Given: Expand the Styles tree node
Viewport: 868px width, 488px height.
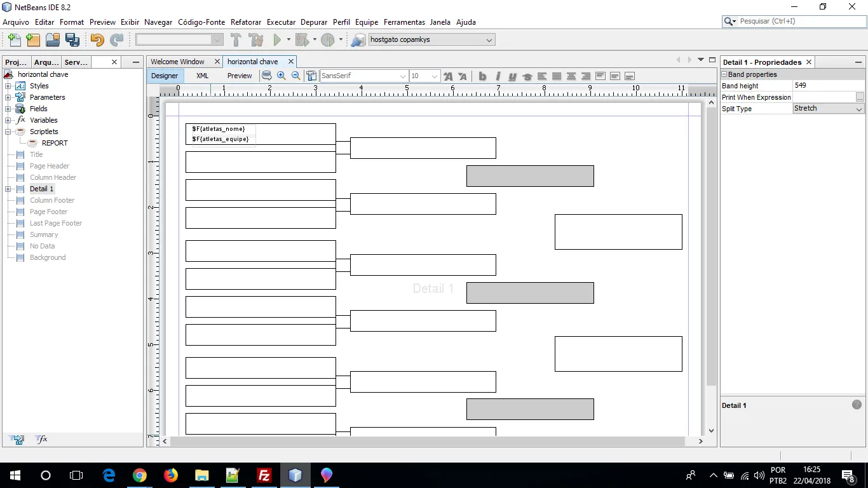Looking at the screenshot, I should tap(8, 86).
